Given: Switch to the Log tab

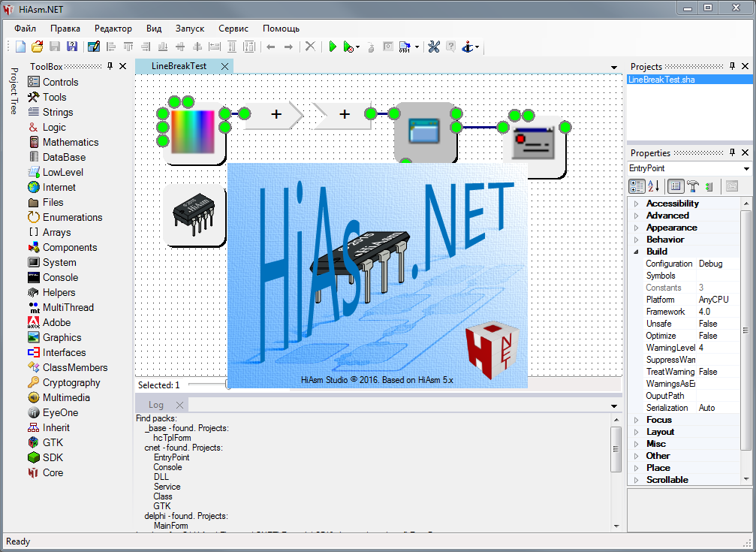Looking at the screenshot, I should [x=156, y=405].
